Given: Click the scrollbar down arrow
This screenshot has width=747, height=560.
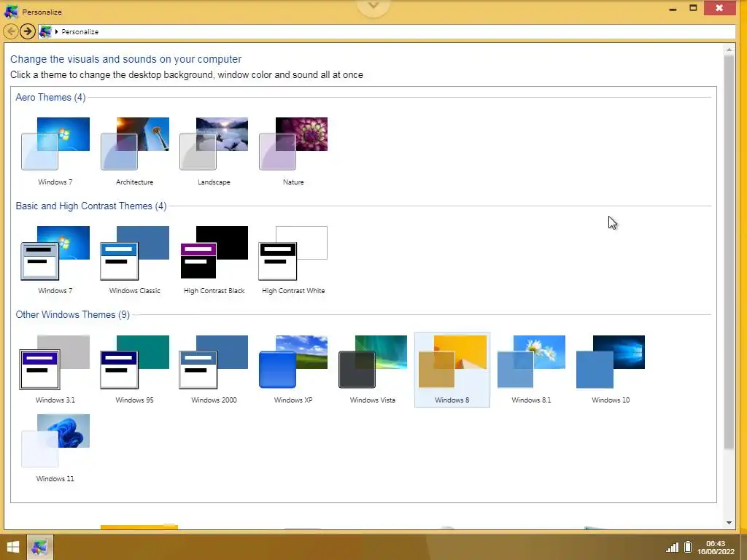Looking at the screenshot, I should point(729,522).
